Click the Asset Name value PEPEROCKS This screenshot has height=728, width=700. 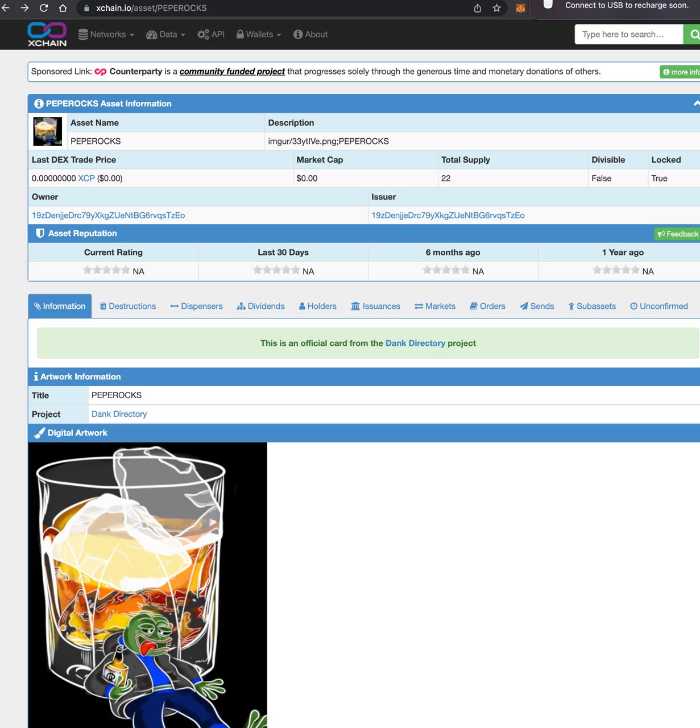(x=96, y=141)
